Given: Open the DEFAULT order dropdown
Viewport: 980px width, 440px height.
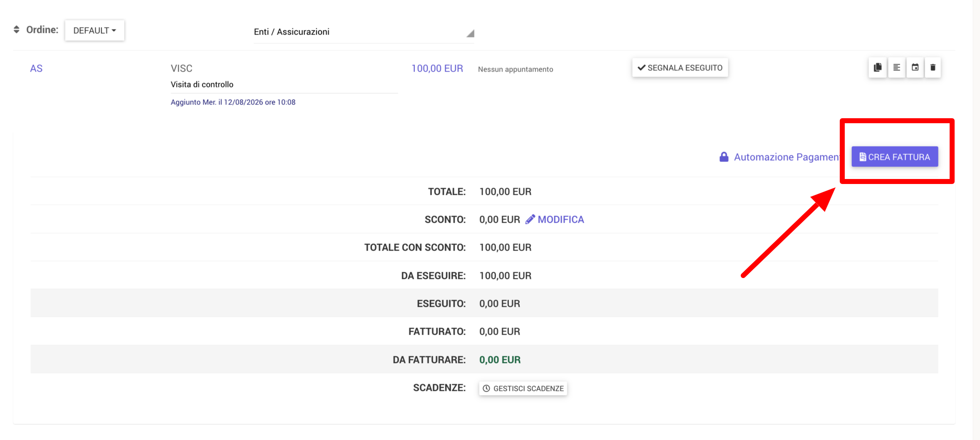Looking at the screenshot, I should point(94,30).
